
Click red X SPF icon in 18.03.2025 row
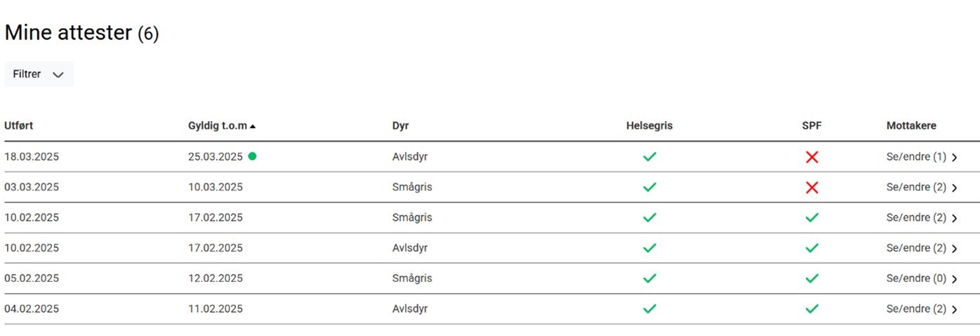click(811, 157)
